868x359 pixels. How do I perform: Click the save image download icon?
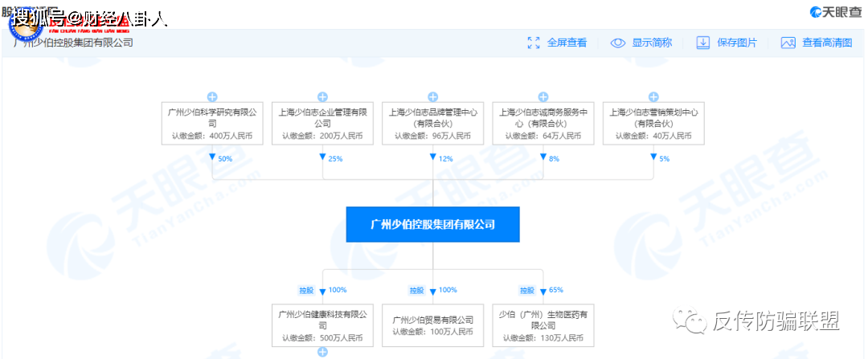click(702, 43)
